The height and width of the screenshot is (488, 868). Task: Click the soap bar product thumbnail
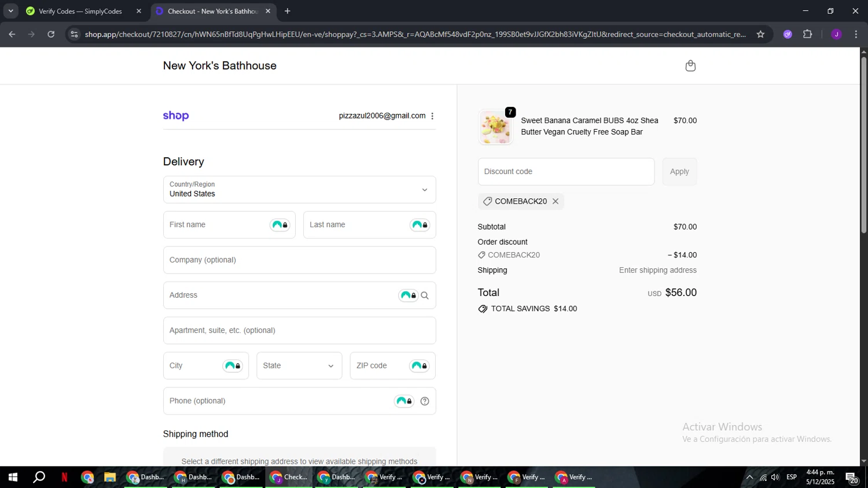pos(496,127)
